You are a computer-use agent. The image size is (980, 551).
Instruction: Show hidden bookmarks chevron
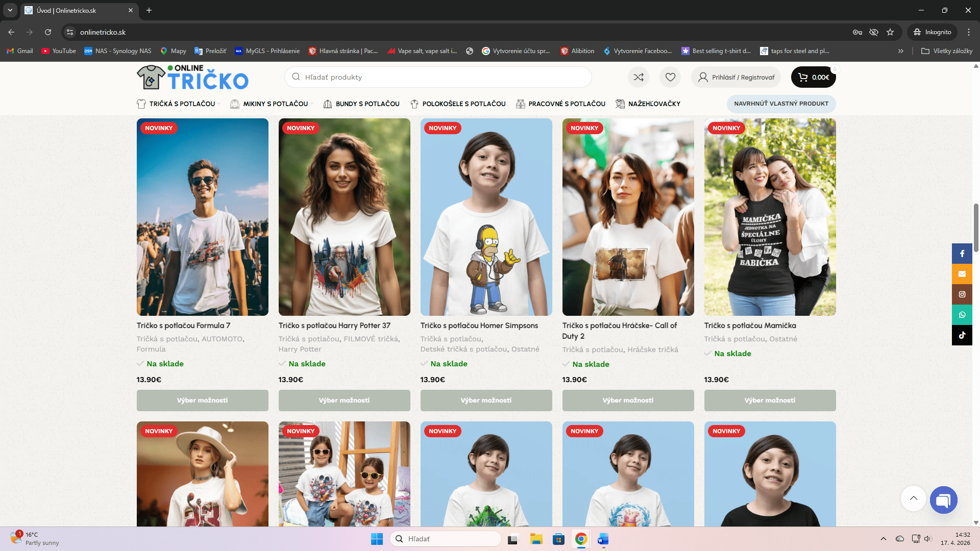tap(901, 51)
